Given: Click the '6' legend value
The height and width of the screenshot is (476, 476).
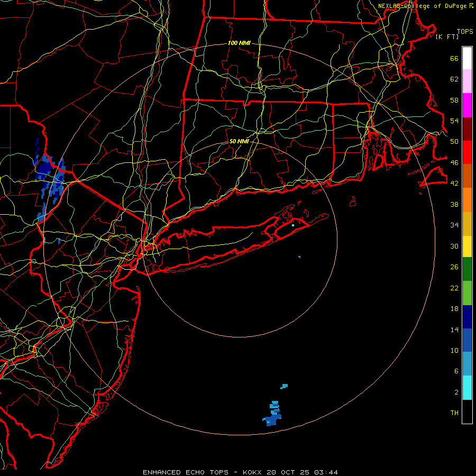Looking at the screenshot, I should (x=456, y=371).
